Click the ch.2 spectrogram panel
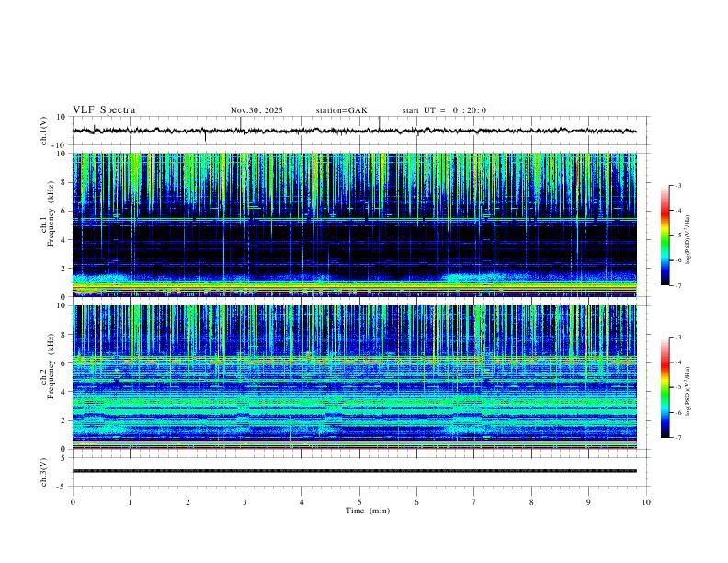Screen dimensions: 728x563 tap(354, 377)
